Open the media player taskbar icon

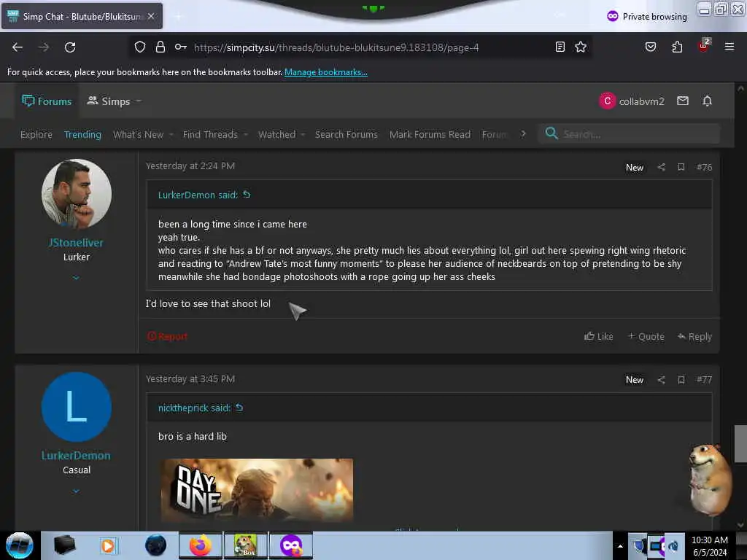click(108, 545)
